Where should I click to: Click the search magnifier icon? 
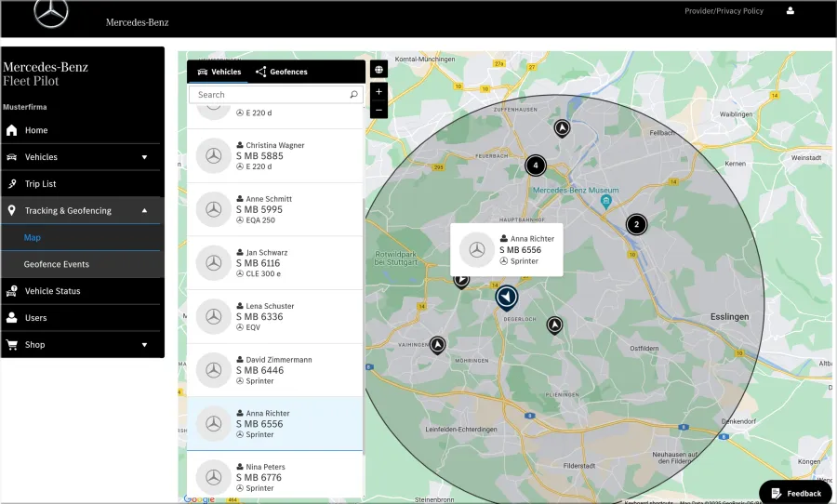coord(353,95)
